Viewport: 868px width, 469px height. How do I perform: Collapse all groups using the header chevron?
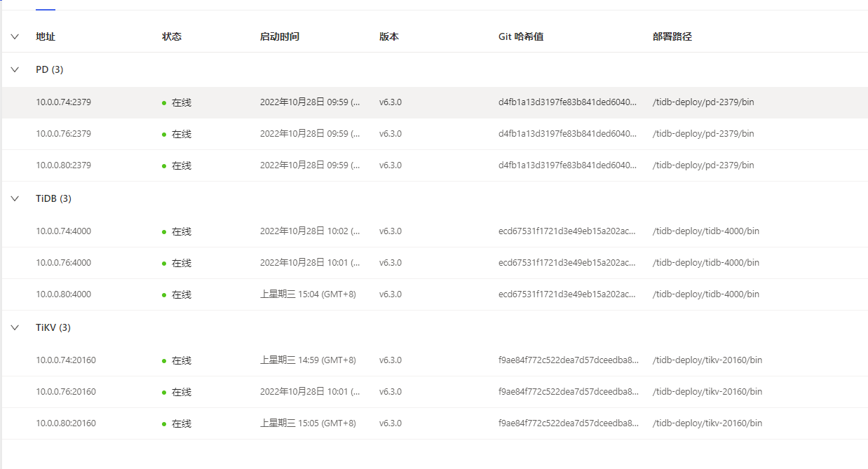15,36
